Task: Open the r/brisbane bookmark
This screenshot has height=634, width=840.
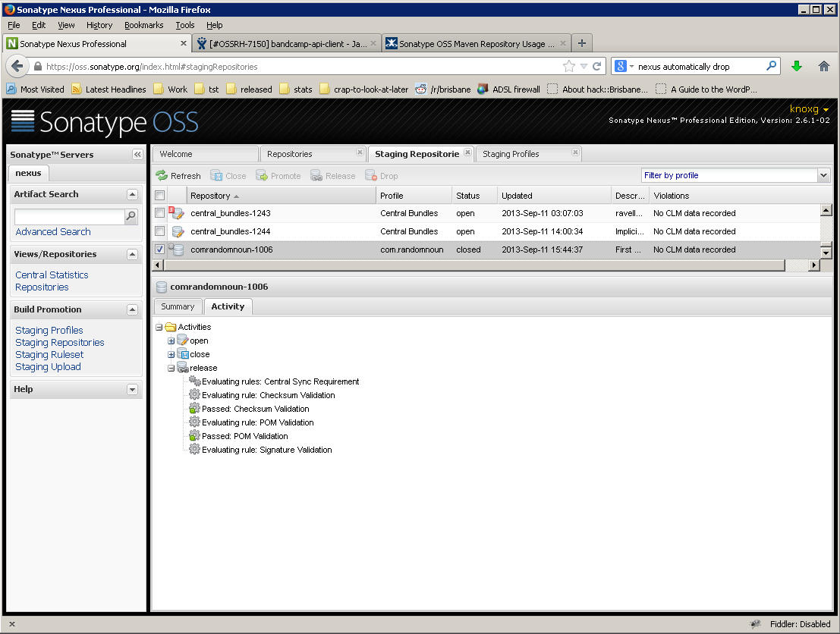Action: [443, 89]
